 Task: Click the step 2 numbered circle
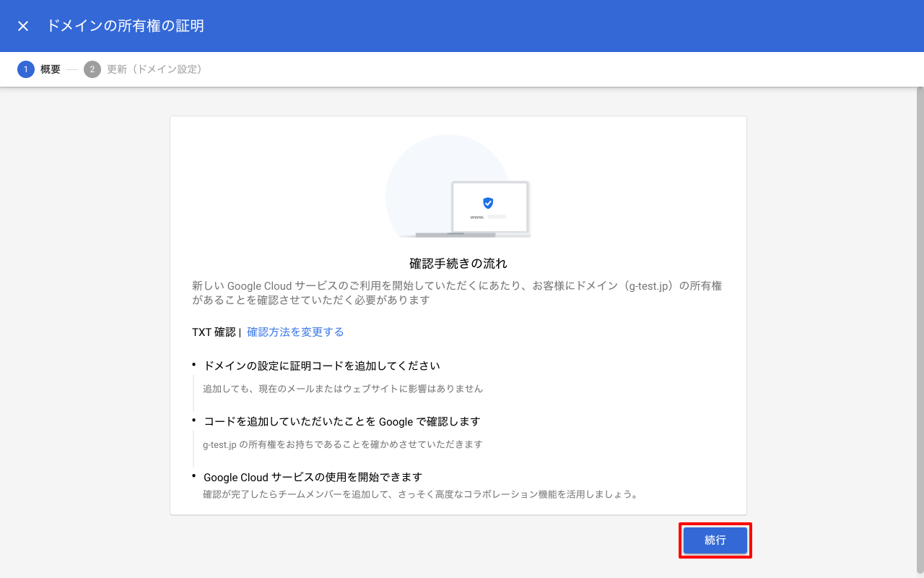click(92, 69)
